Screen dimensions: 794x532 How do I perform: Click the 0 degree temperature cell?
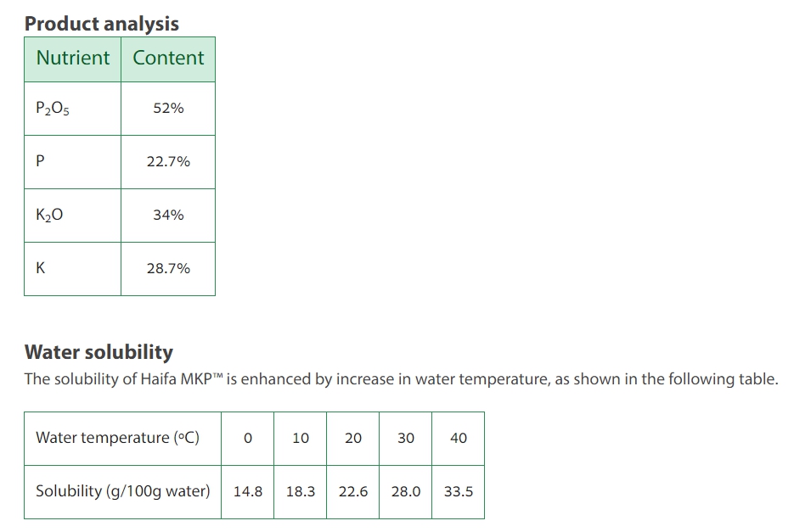(x=247, y=439)
